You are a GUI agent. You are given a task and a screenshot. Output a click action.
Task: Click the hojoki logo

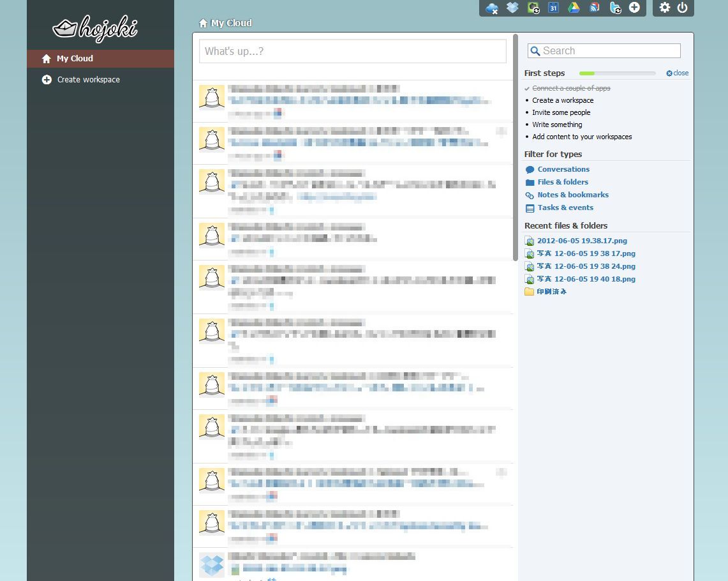point(95,29)
